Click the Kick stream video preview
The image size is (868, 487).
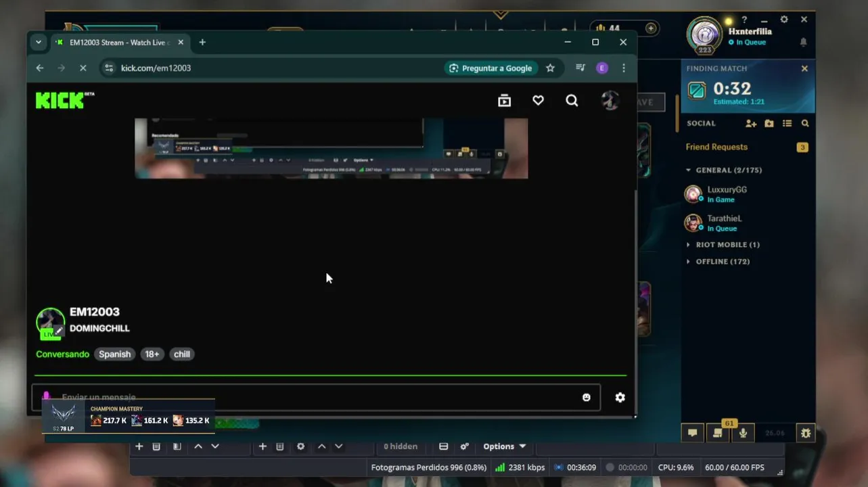(332, 148)
